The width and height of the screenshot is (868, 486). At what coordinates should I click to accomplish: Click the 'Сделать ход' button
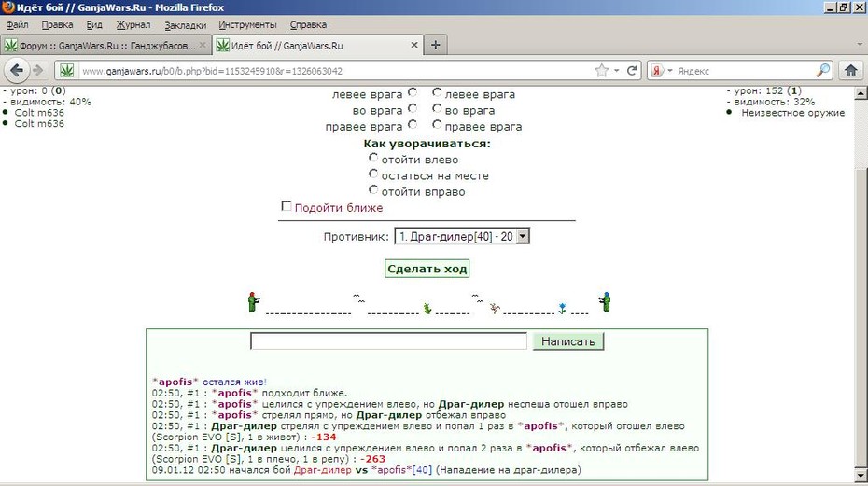[x=427, y=269]
